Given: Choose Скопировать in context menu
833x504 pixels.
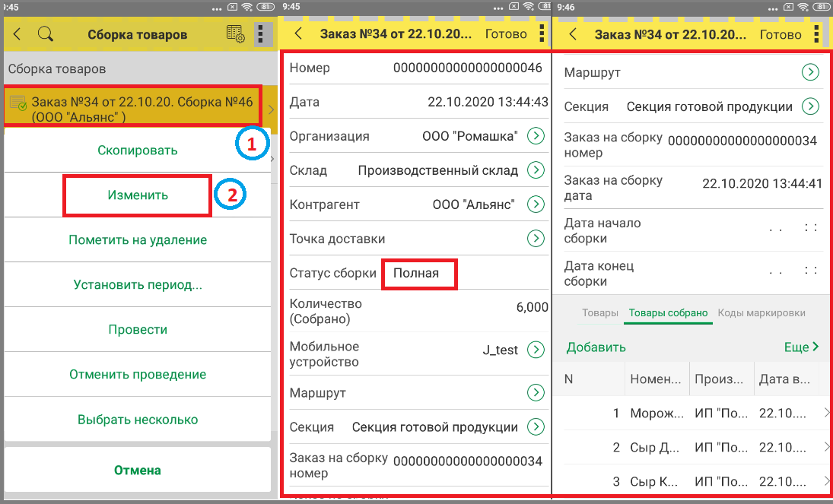Looking at the screenshot, I should [138, 151].
